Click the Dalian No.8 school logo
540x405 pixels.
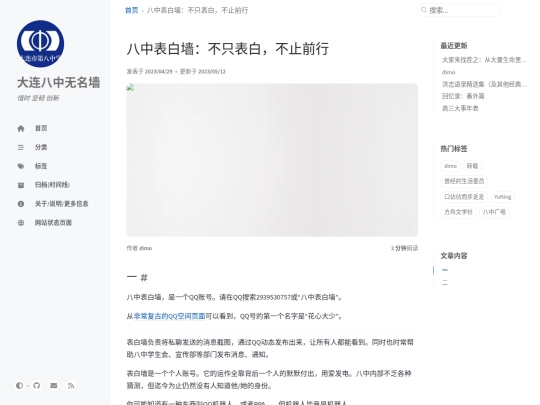(40, 44)
